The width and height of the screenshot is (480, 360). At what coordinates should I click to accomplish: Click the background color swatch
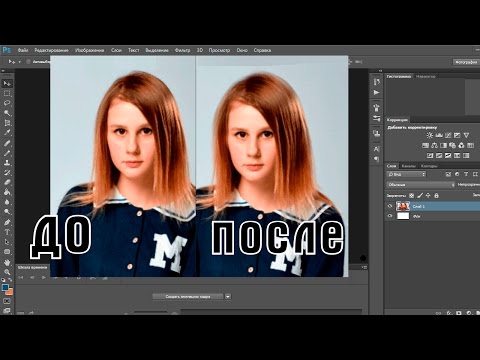10,292
